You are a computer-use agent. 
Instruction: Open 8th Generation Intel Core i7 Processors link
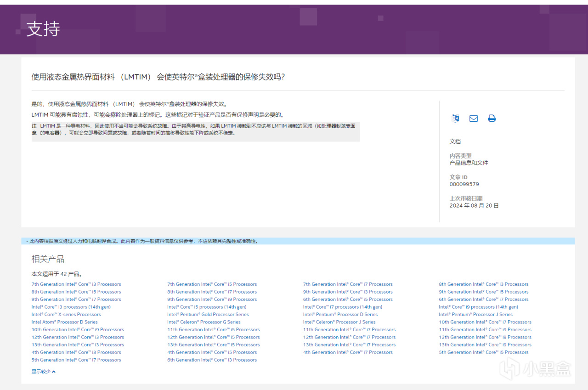(212, 292)
